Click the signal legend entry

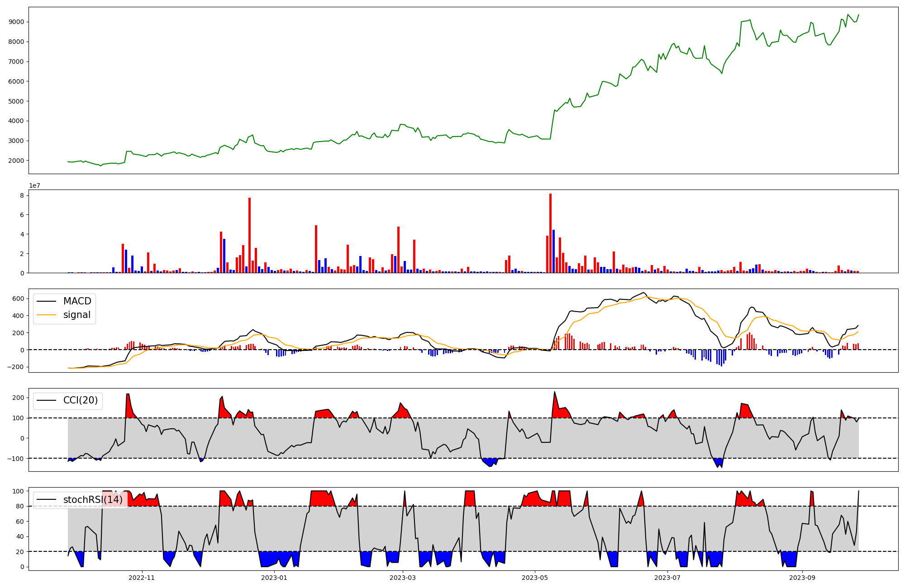pyautogui.click(x=77, y=315)
